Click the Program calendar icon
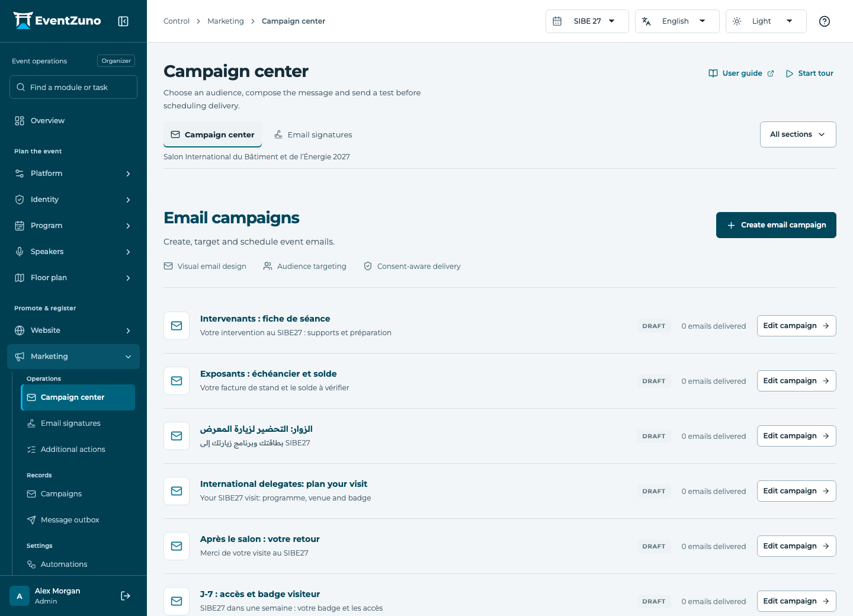The width and height of the screenshot is (853, 616). tap(20, 226)
